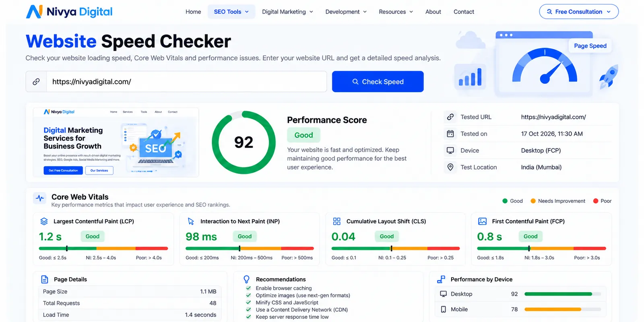Screen dimensions: 644x322
Task: Click the Desktop monitor icon in device list
Action: click(443, 294)
